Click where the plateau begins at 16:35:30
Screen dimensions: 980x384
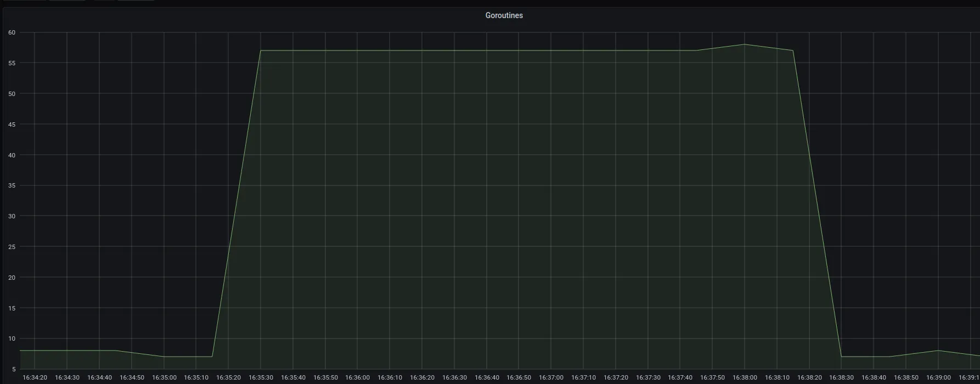(x=261, y=50)
